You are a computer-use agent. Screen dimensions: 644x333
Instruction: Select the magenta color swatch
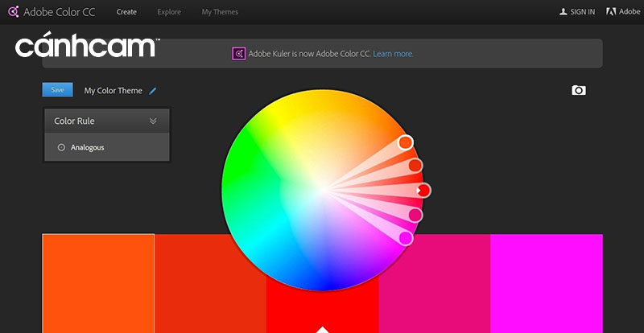pos(547,283)
